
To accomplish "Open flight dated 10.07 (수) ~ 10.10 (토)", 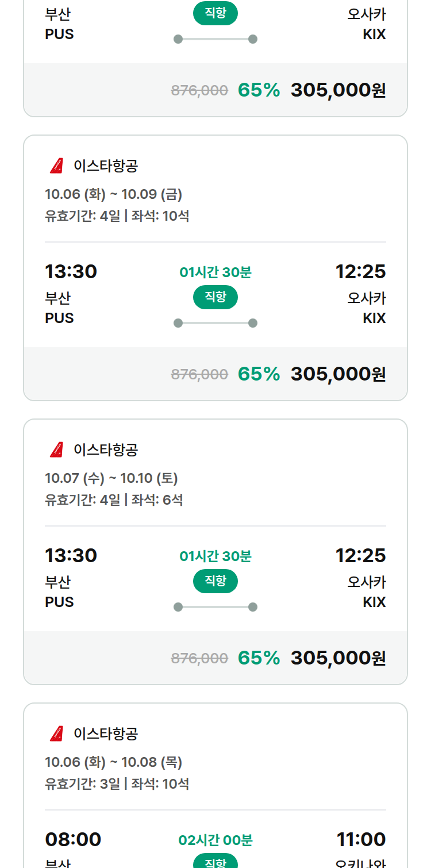I will point(215,552).
